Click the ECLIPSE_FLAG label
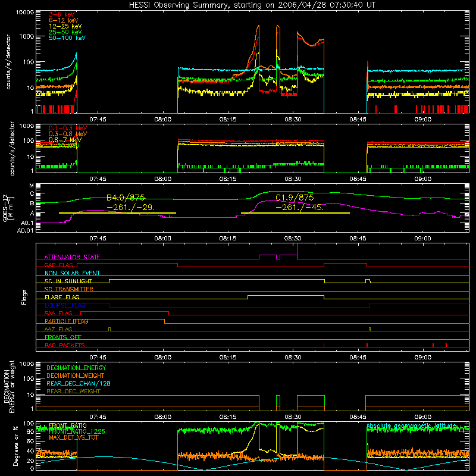The width and height of the screenshot is (476, 476). (65, 305)
